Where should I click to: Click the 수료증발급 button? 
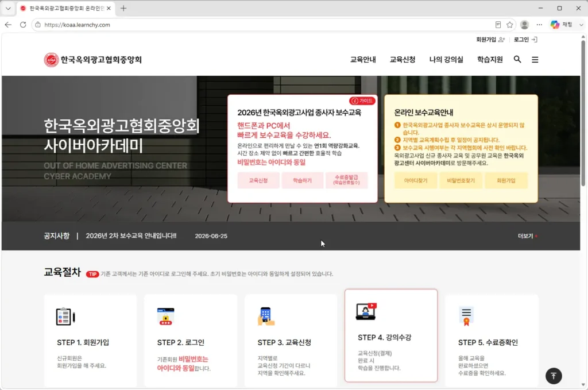pos(346,180)
